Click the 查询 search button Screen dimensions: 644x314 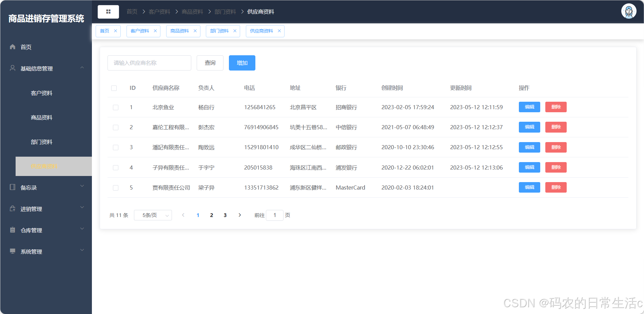pyautogui.click(x=210, y=63)
